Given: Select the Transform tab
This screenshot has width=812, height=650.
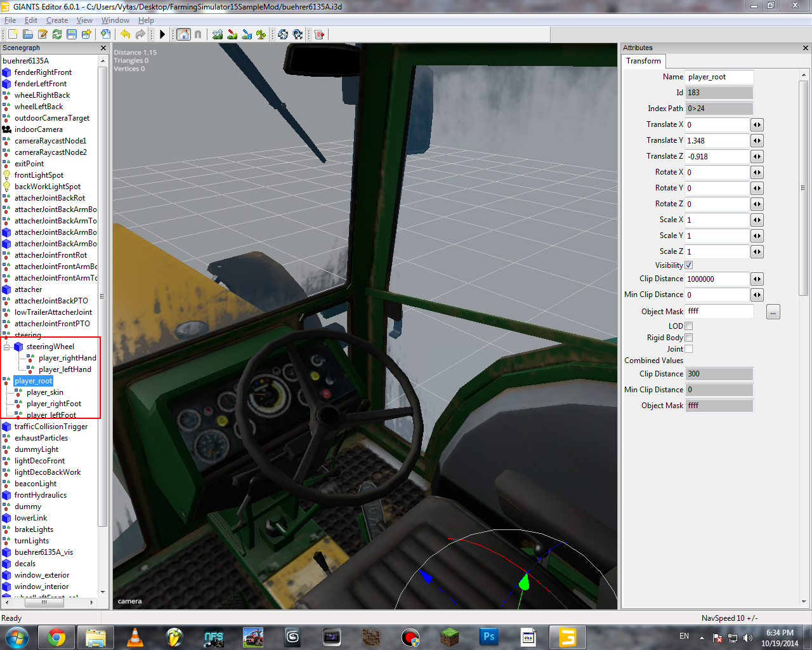Looking at the screenshot, I should [x=643, y=61].
